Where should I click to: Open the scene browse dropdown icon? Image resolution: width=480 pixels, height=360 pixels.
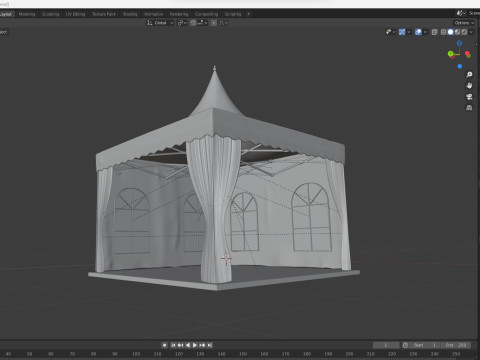460,13
